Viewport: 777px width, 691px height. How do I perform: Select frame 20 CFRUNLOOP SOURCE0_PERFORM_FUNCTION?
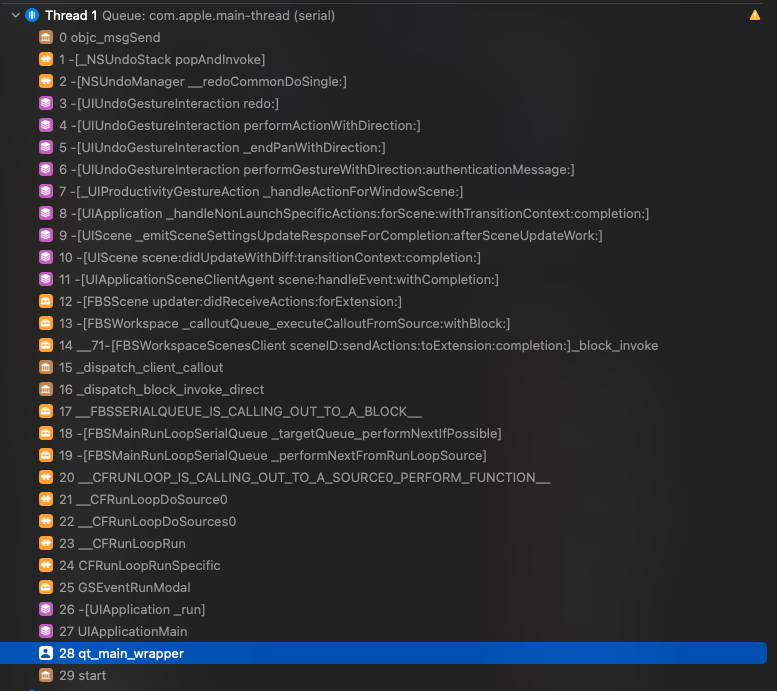tap(304, 477)
